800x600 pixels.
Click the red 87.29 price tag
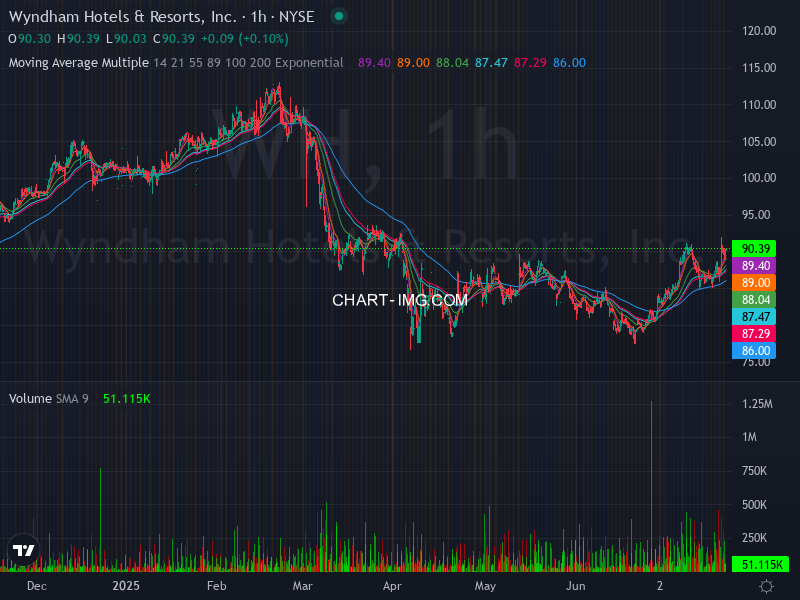tap(754, 334)
